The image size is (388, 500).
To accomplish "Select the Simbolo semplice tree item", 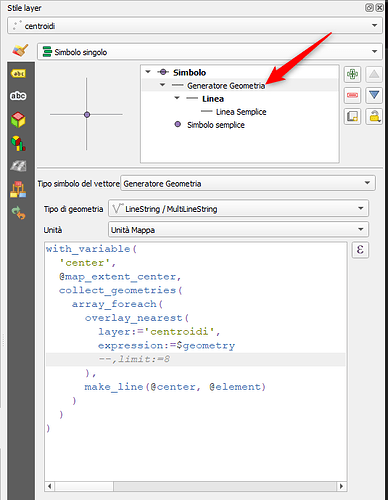I will [216, 125].
